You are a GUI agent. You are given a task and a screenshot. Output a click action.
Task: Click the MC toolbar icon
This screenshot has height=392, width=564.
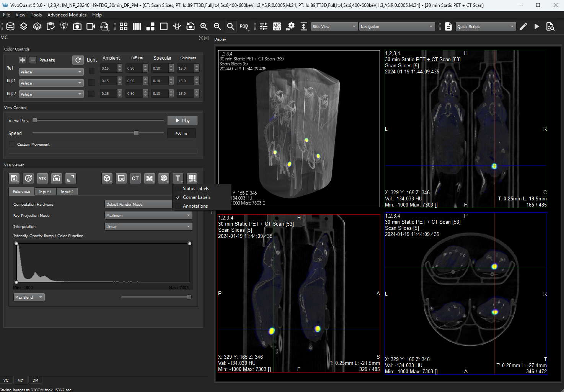pyautogui.click(x=277, y=26)
